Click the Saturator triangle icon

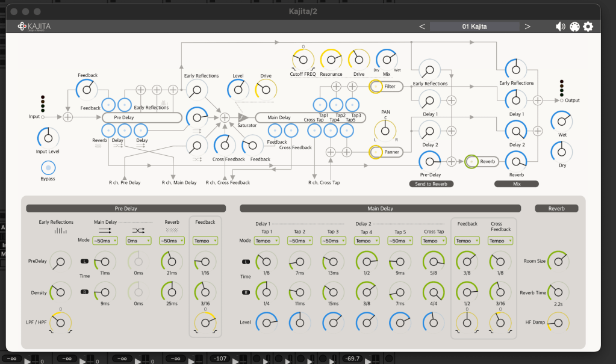pyautogui.click(x=243, y=117)
